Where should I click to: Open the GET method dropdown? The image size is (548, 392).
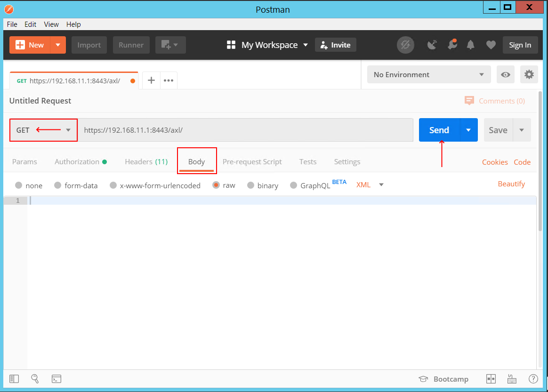click(x=68, y=130)
